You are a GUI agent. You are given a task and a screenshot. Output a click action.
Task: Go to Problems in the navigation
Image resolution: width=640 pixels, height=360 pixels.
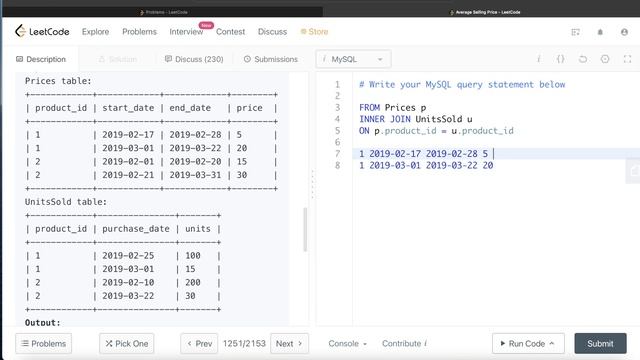[139, 32]
